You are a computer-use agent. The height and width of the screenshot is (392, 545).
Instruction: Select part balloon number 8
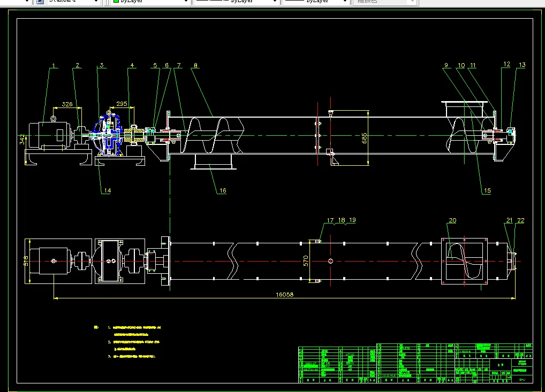pyautogui.click(x=195, y=65)
